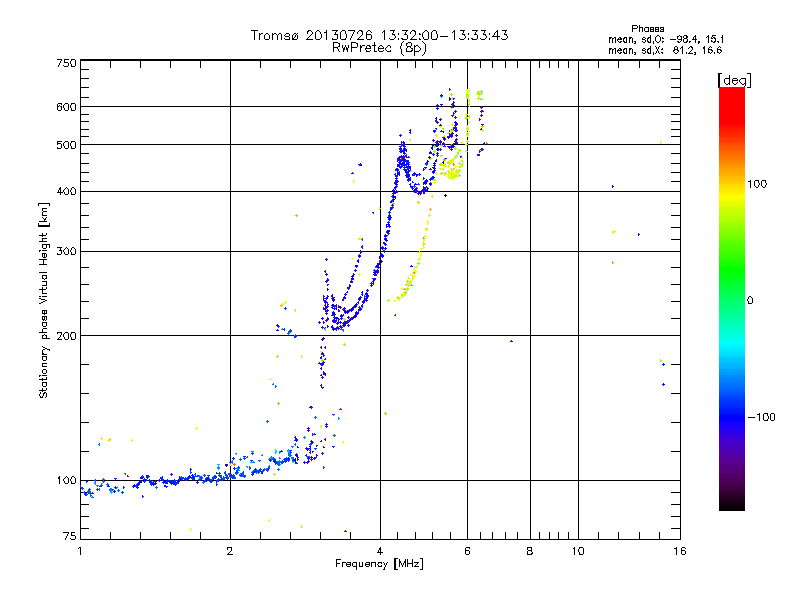
Task: Click the 'Phases' heading above the statistics
Action: click(x=647, y=29)
